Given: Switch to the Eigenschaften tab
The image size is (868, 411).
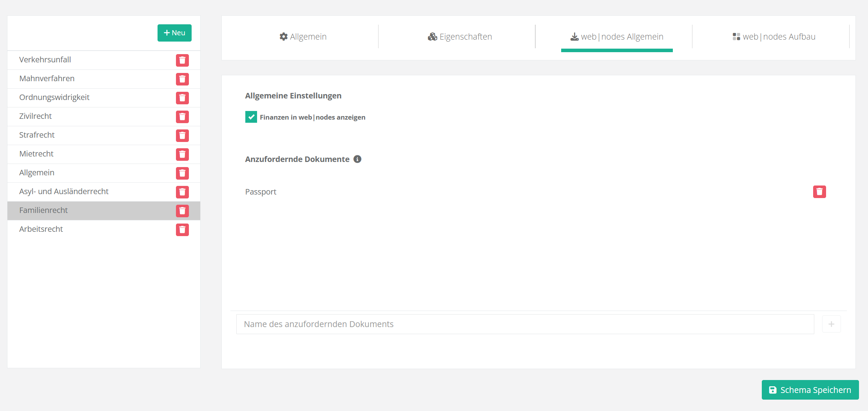Looking at the screenshot, I should (x=460, y=37).
